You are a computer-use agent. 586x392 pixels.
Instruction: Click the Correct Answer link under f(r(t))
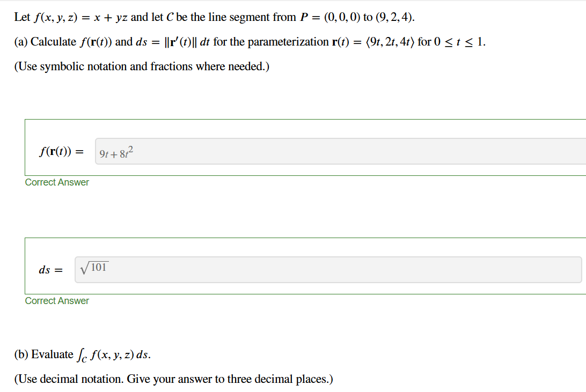coord(57,182)
